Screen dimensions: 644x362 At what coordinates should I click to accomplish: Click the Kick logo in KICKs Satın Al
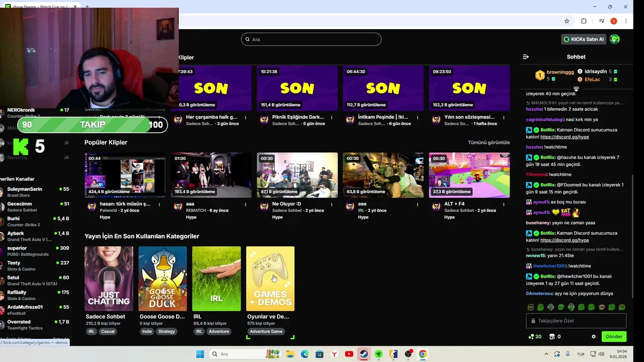click(x=567, y=39)
